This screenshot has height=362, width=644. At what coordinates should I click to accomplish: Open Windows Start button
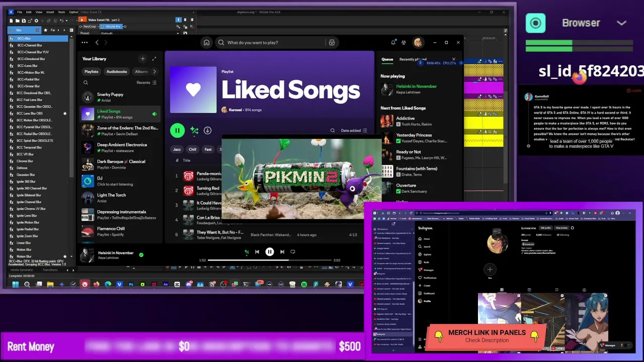15,285
